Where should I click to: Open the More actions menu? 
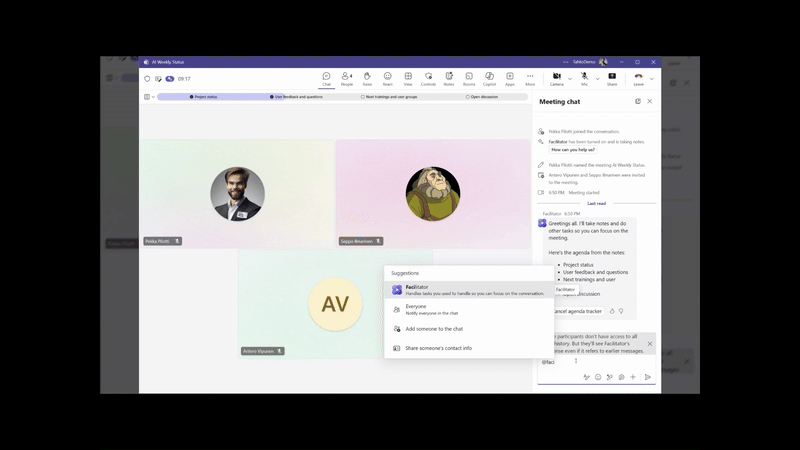(530, 78)
